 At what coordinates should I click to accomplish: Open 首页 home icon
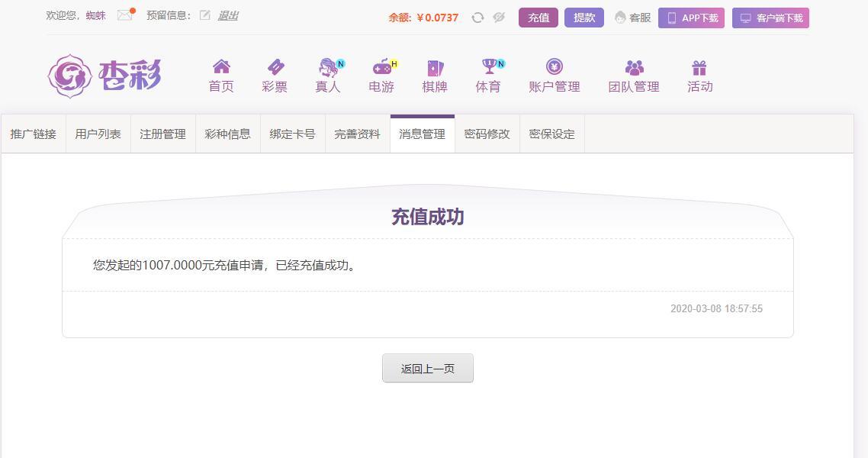pyautogui.click(x=221, y=67)
